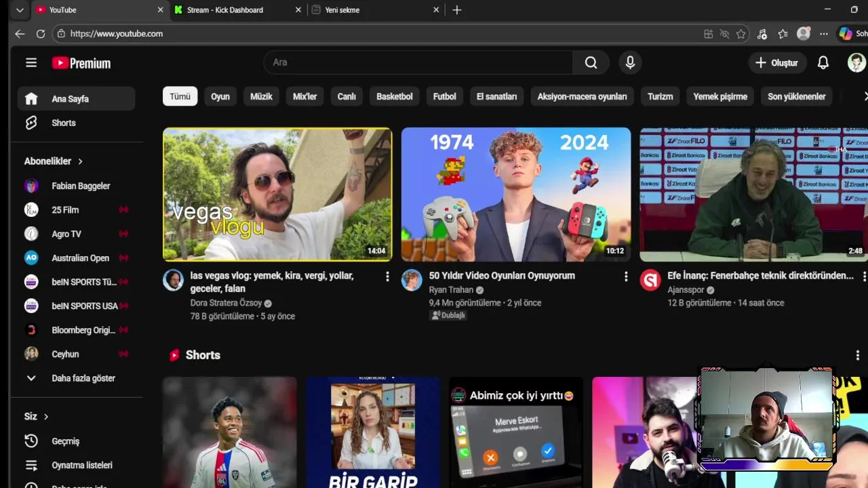Select the Oyun filter chip
The width and height of the screenshot is (868, 488).
tap(220, 96)
